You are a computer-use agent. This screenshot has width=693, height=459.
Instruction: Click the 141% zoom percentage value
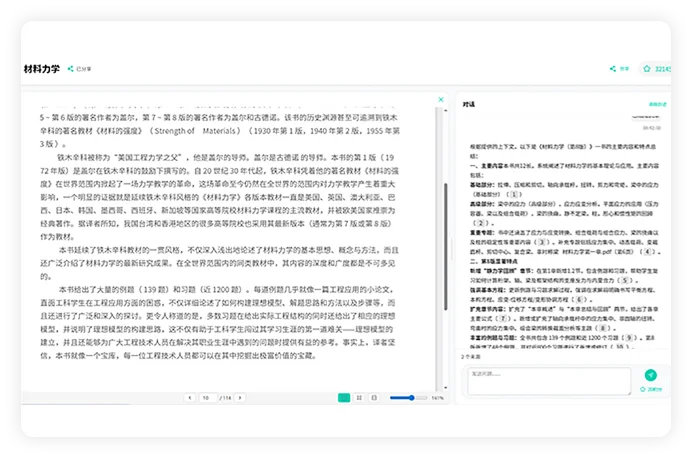point(437,398)
